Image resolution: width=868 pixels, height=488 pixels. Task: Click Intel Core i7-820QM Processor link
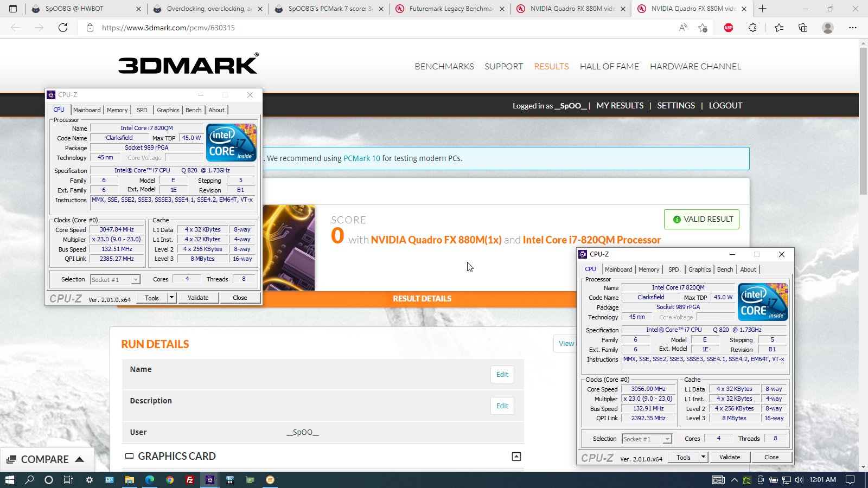click(592, 240)
